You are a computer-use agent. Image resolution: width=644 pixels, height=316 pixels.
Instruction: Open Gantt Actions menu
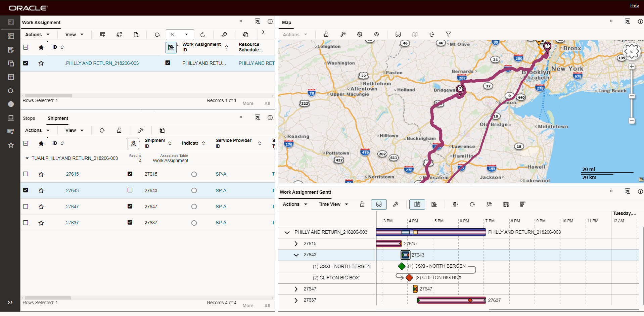(295, 204)
